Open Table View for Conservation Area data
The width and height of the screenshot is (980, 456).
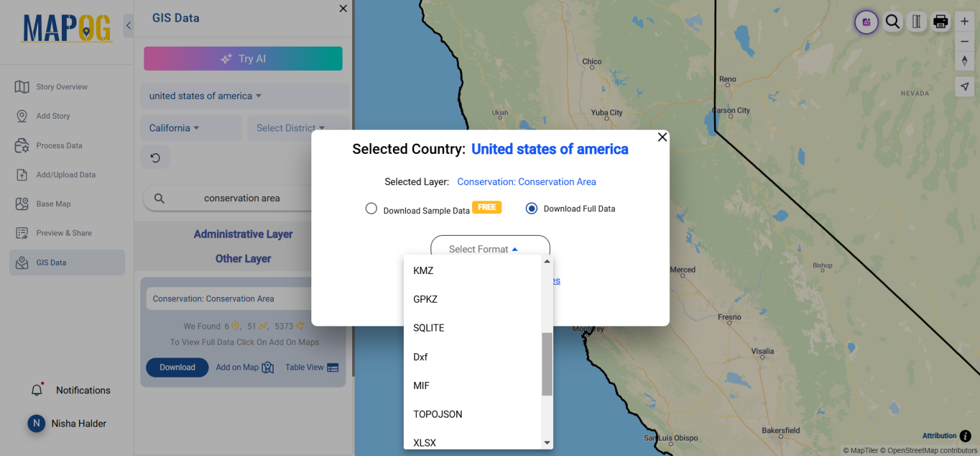[311, 367]
